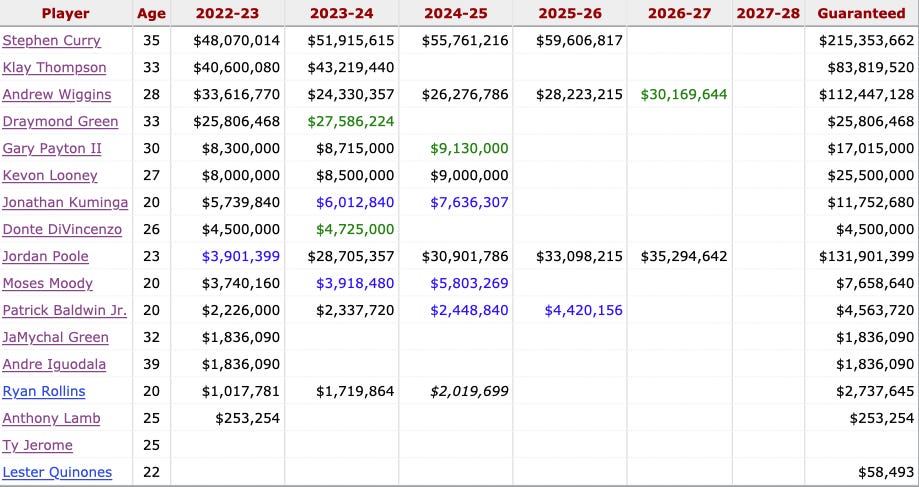Select Moody's blue $5,803,269 option
This screenshot has width=919, height=487.
pos(469,283)
